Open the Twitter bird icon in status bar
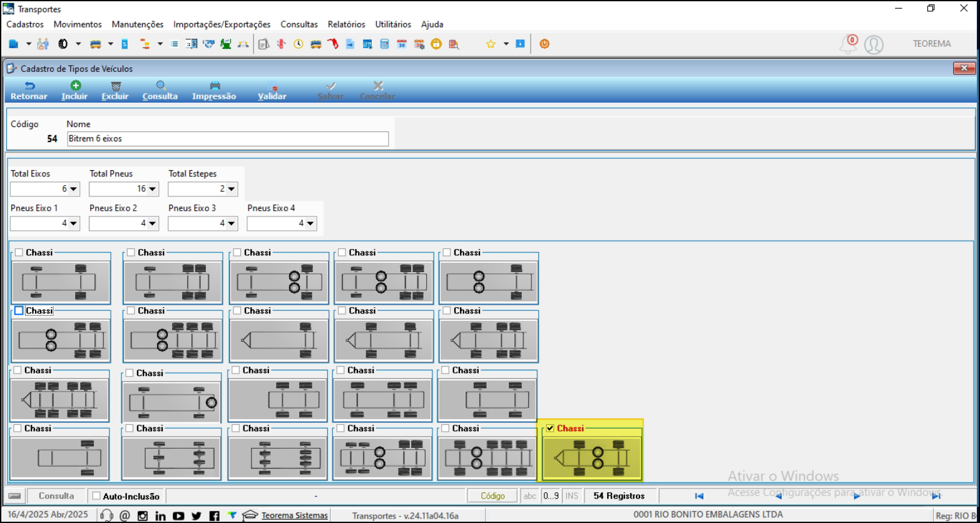This screenshot has height=523, width=980. point(197,515)
